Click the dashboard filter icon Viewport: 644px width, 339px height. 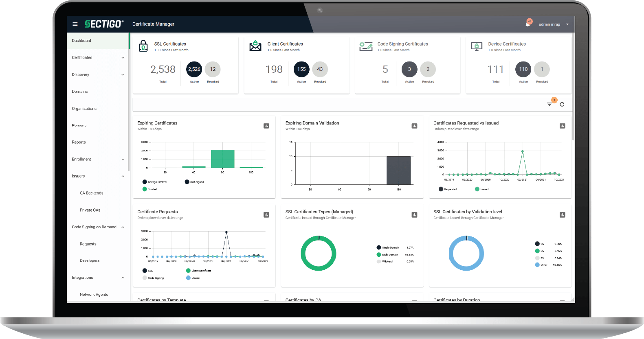549,104
